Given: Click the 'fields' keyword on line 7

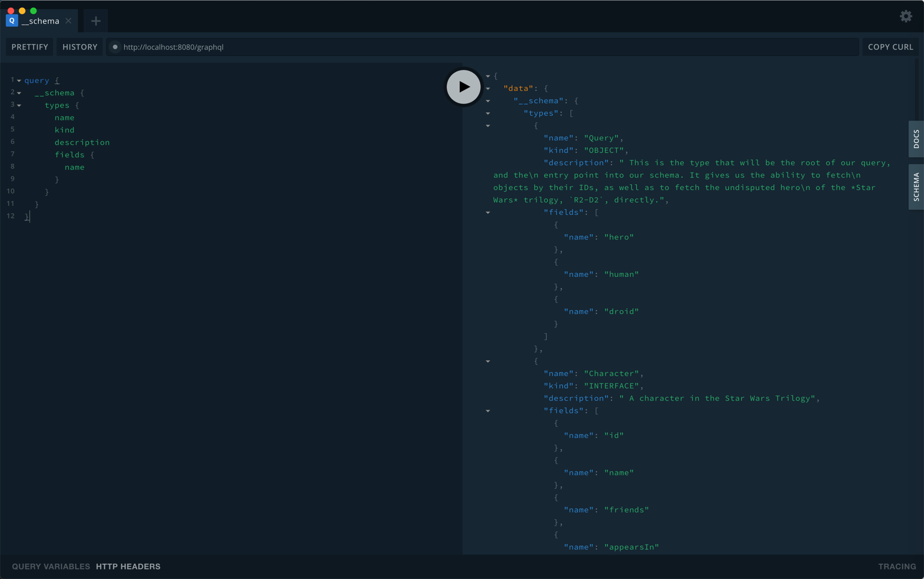Looking at the screenshot, I should [x=69, y=155].
